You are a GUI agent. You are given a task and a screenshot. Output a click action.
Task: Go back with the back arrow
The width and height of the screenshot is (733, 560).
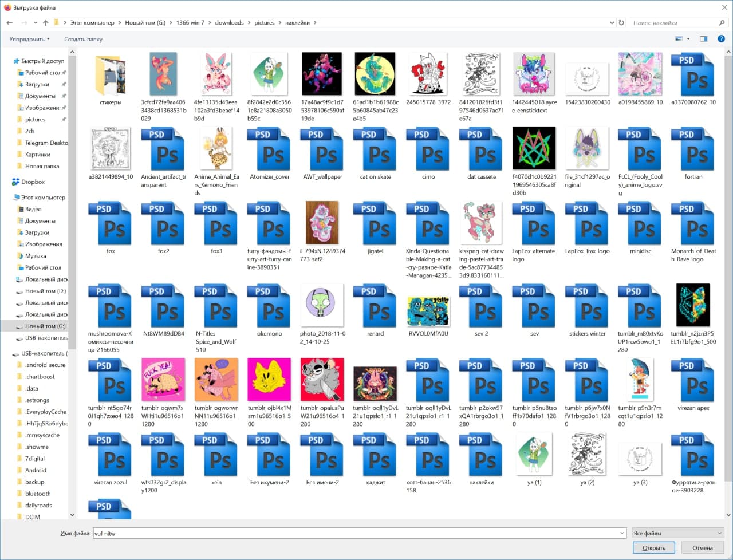coord(10,23)
